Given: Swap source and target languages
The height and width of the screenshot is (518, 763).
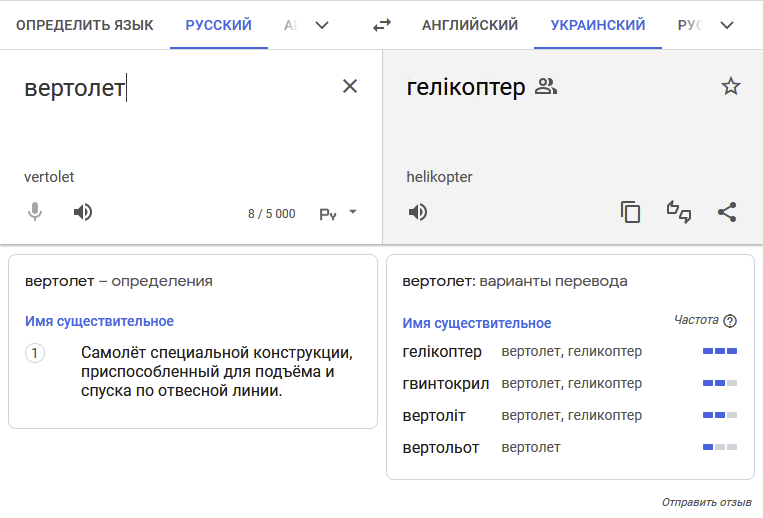Looking at the screenshot, I should pyautogui.click(x=382, y=25).
